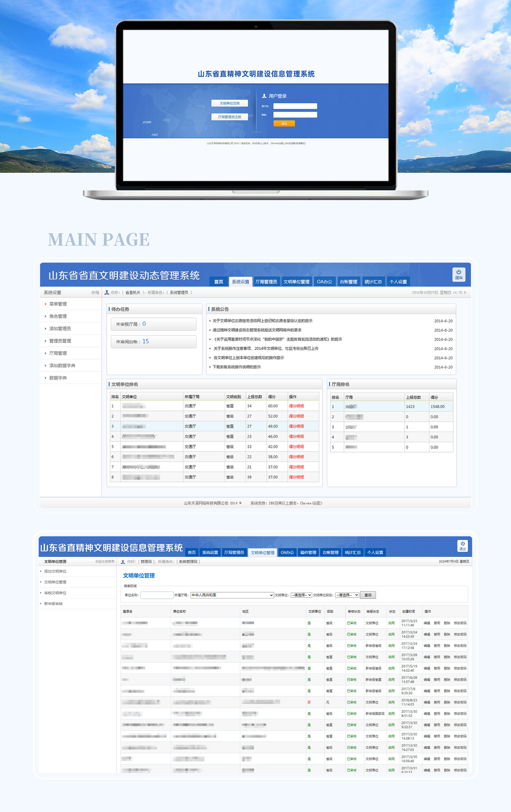Viewport: 511px width, 812px height.
Task: Click the 查询 search button
Action: [x=368, y=595]
